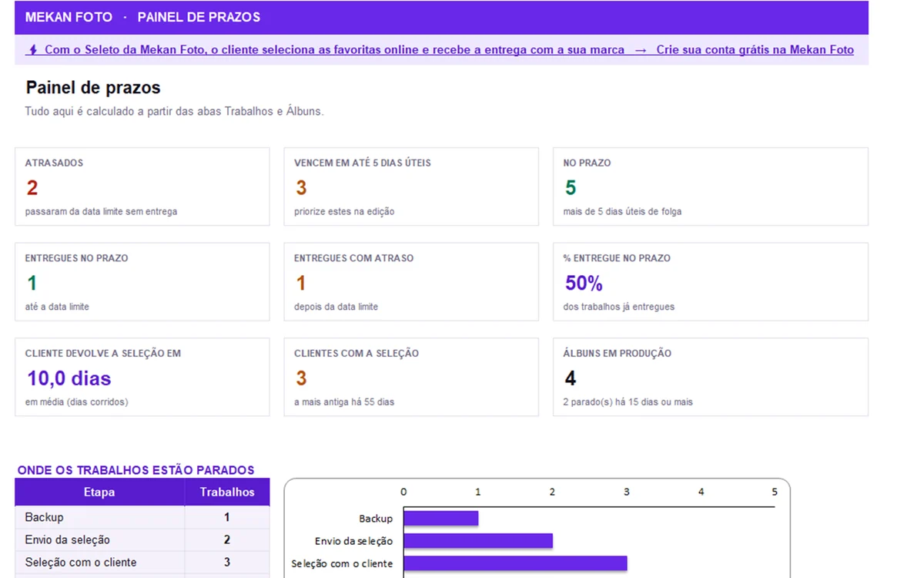
Task: Click the 'CLIENTE DEVOLVE A SELEÇÃO EM' label
Action: pyautogui.click(x=103, y=354)
